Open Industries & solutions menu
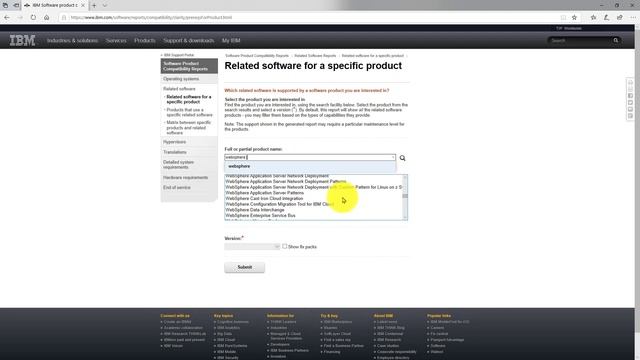This screenshot has width=640, height=360. [72, 40]
